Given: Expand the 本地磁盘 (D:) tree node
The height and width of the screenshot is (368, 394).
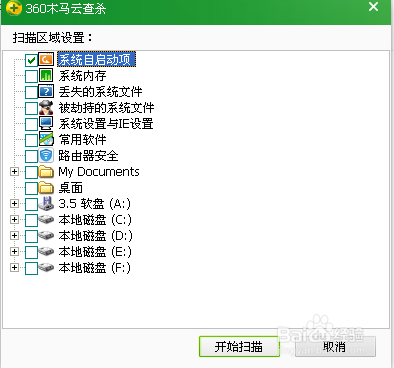Looking at the screenshot, I should pyautogui.click(x=14, y=235).
